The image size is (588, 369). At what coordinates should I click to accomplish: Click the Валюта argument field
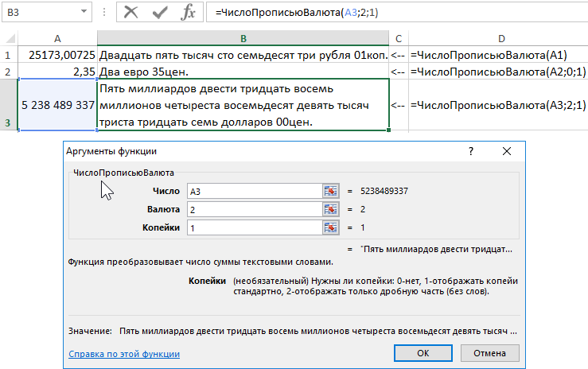[255, 209]
